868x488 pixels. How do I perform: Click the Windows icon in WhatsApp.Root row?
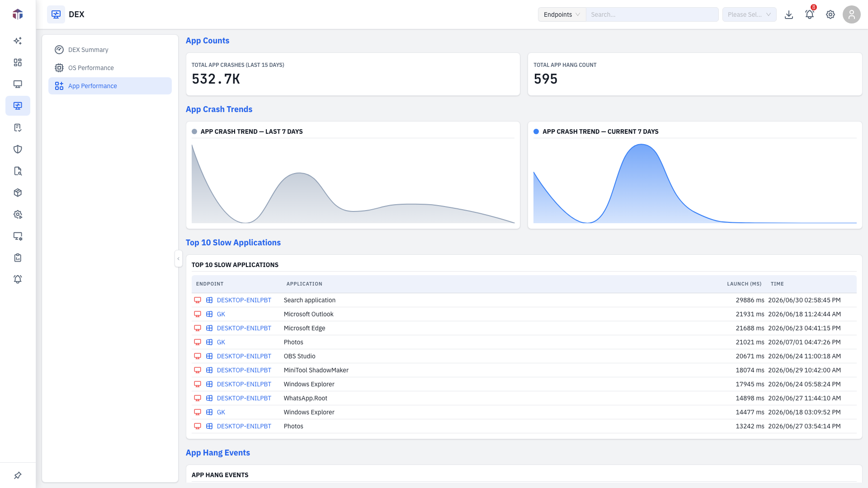[x=209, y=398]
